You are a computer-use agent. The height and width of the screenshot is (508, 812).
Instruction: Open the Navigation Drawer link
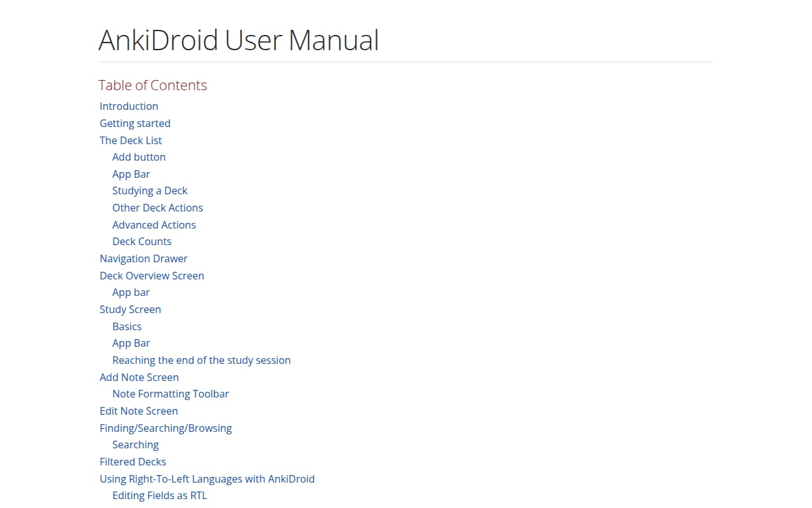pyautogui.click(x=143, y=258)
